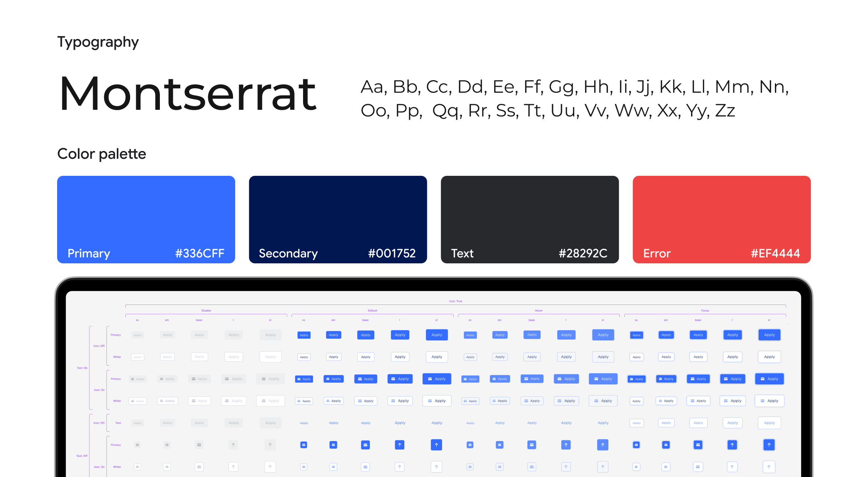
Task: Click the Default l Primary up-arrow icon button
Action: (400, 445)
